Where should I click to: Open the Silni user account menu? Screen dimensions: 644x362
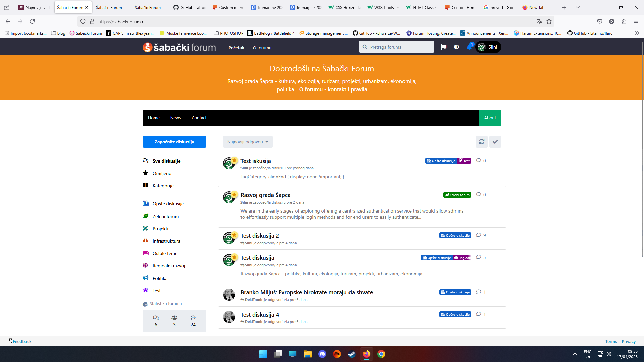click(488, 47)
